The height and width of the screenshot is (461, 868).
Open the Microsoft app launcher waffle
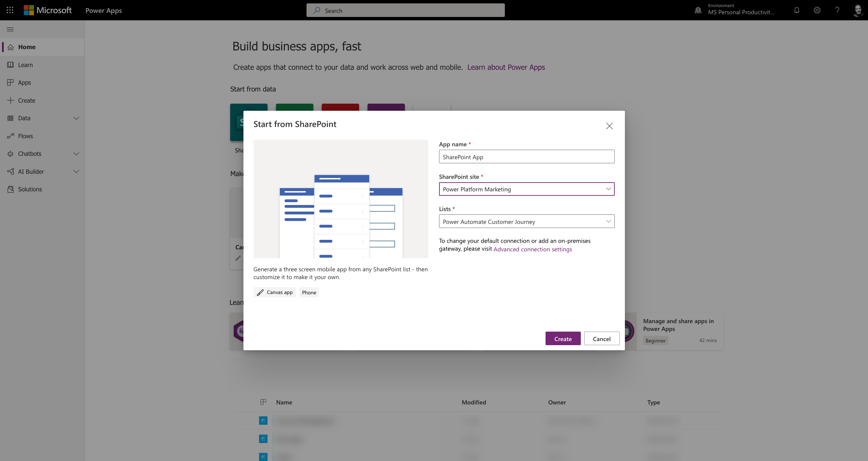click(x=10, y=10)
